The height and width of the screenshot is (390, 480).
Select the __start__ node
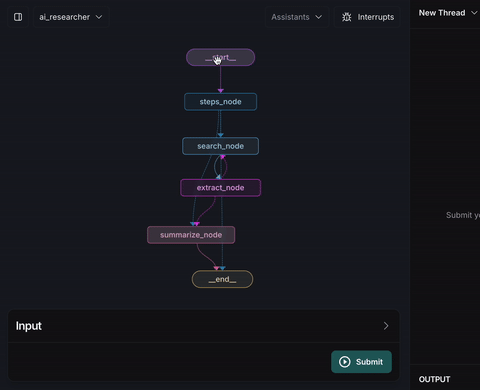[221, 57]
